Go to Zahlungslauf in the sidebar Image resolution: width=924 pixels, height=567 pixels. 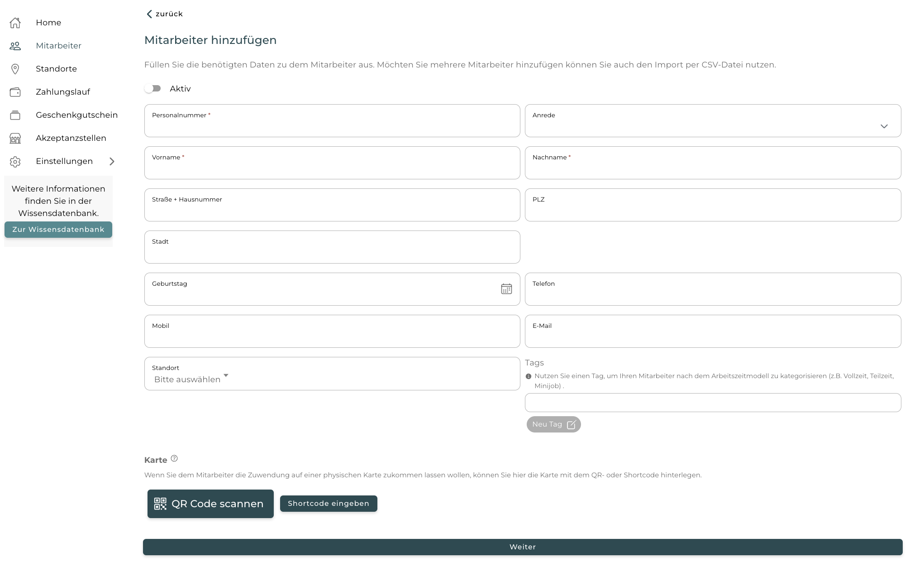pyautogui.click(x=63, y=92)
